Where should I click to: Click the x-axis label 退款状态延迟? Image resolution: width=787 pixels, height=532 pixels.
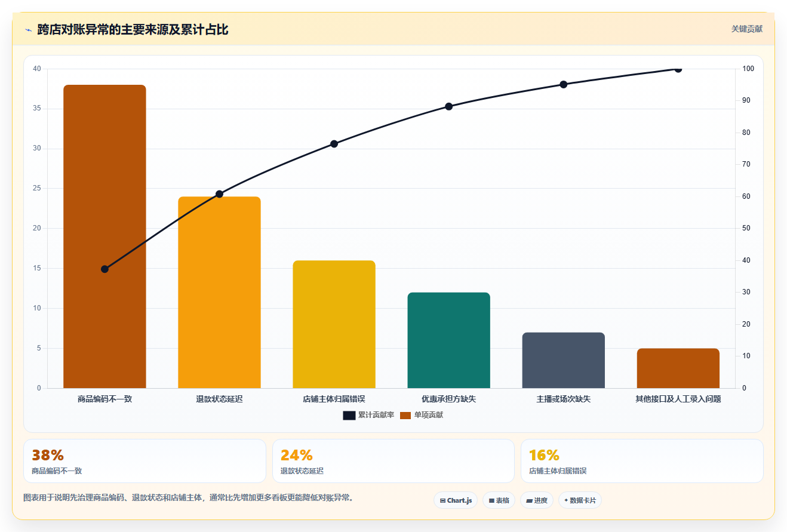(x=219, y=399)
